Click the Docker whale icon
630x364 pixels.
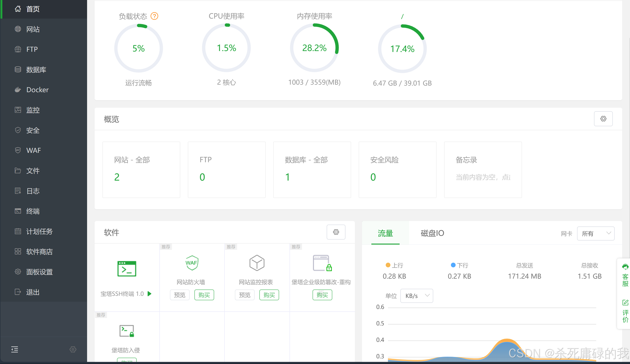pyautogui.click(x=18, y=89)
